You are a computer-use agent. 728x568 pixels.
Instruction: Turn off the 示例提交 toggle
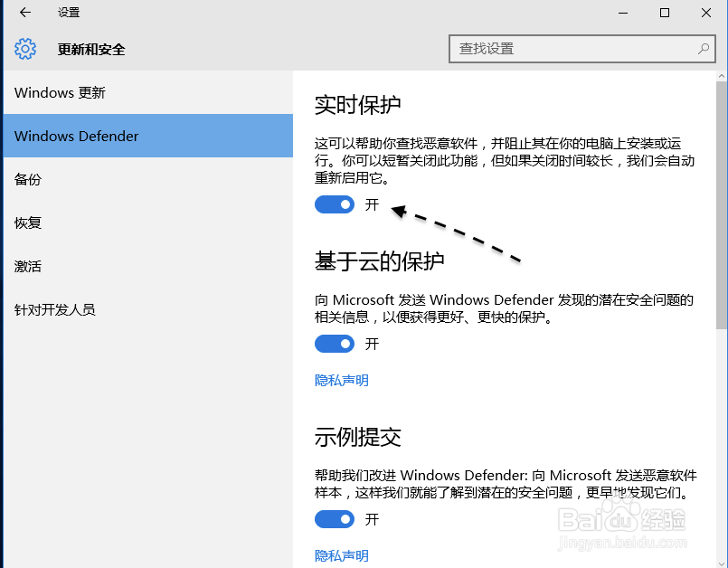pyautogui.click(x=335, y=519)
